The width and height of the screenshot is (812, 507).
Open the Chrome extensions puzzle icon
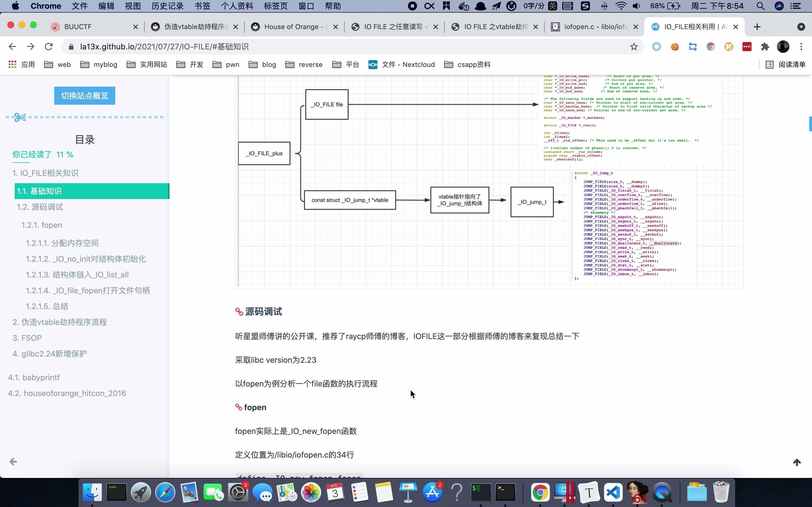click(x=765, y=47)
